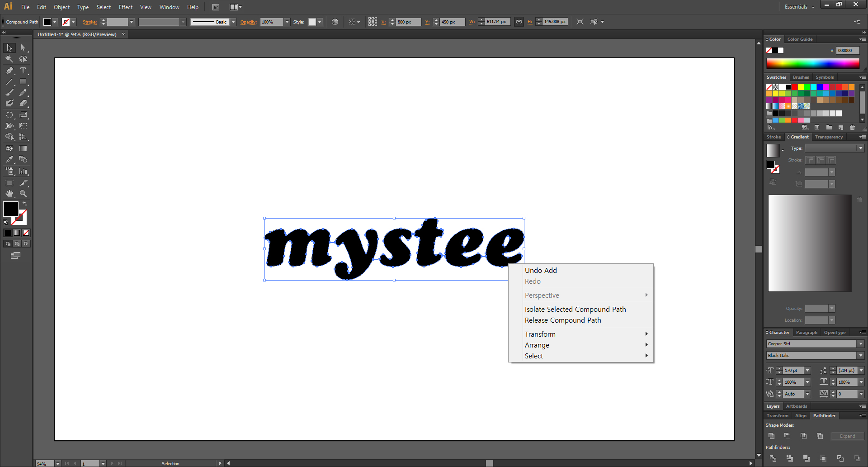Open Recolor Artwork icon in control bar
The height and width of the screenshot is (467, 868).
pyautogui.click(x=335, y=22)
